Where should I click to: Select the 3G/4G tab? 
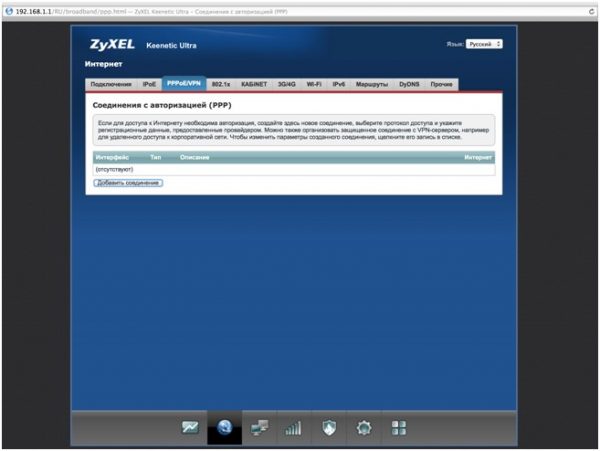(287, 84)
